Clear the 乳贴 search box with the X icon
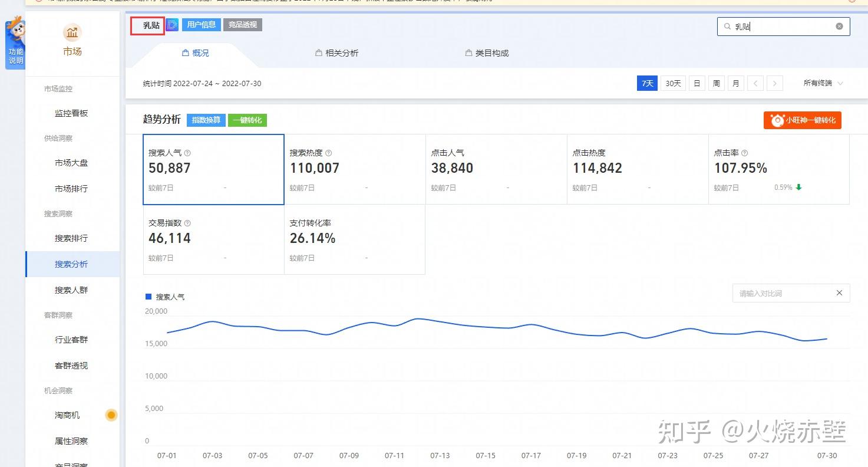Screen dimensions: 868x467 click(x=839, y=27)
